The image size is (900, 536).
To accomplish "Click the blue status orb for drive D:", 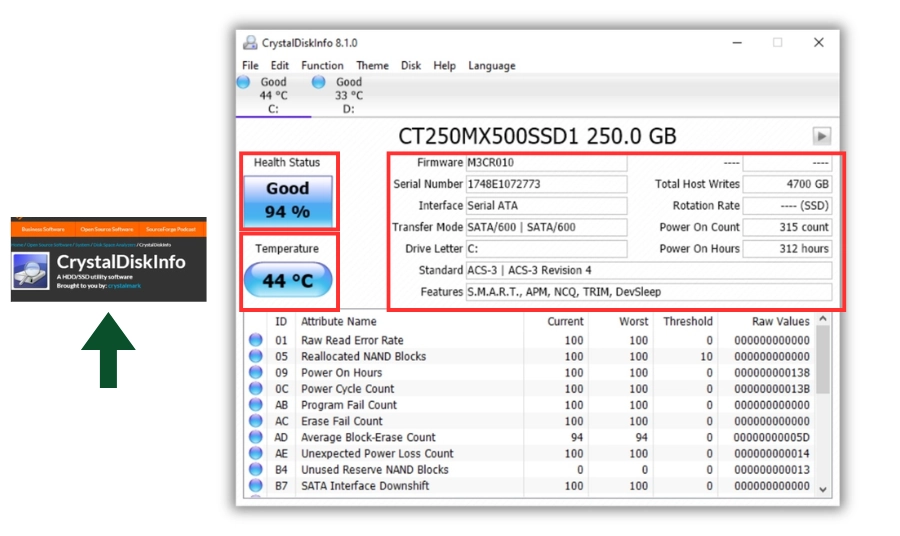I will (319, 82).
